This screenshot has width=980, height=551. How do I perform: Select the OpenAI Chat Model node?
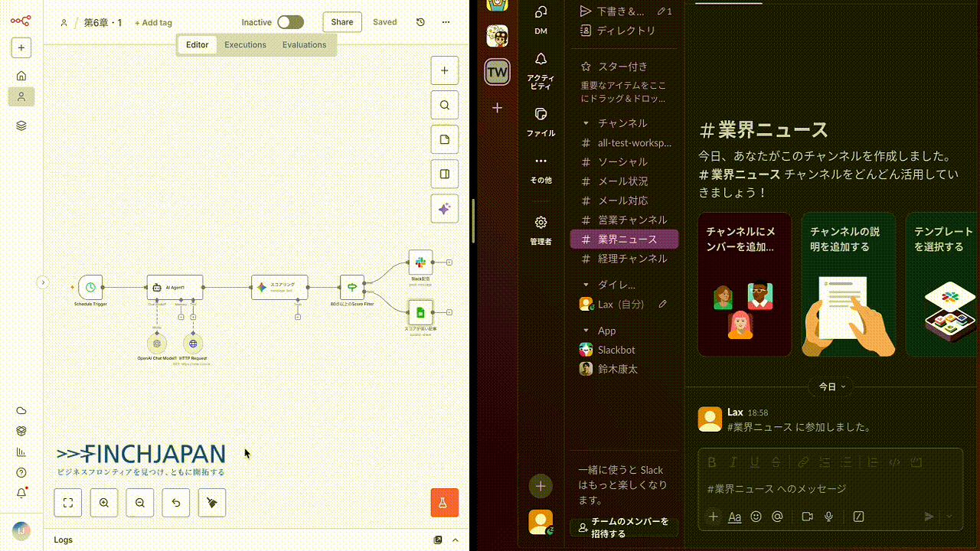[157, 344]
